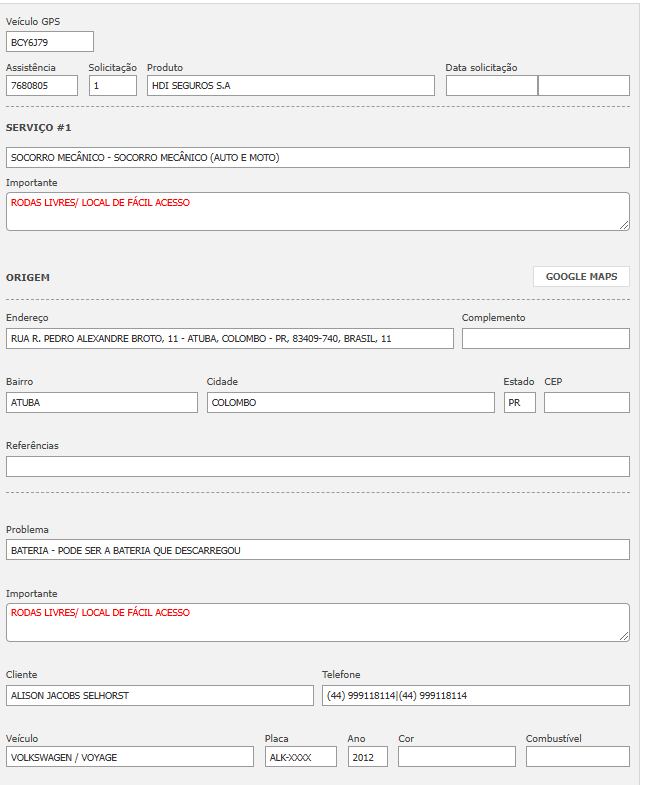Click the Referências input field
This screenshot has width=668, height=785.
(317, 467)
